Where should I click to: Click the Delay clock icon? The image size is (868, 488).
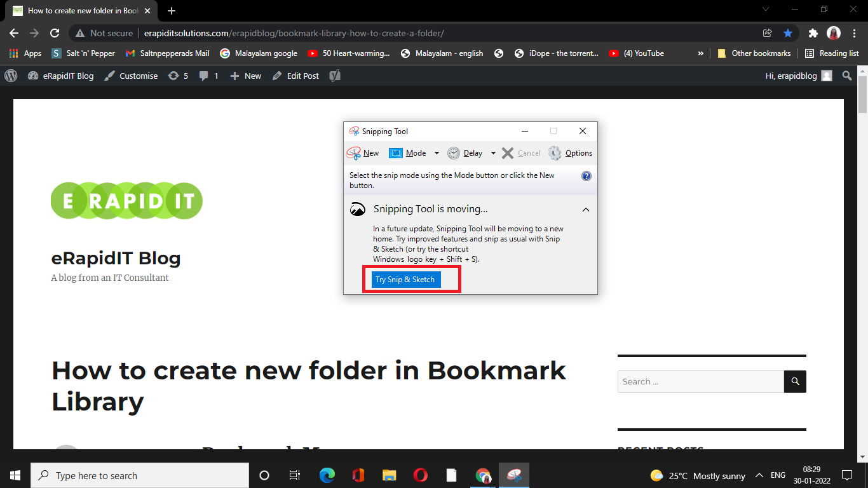[454, 152]
